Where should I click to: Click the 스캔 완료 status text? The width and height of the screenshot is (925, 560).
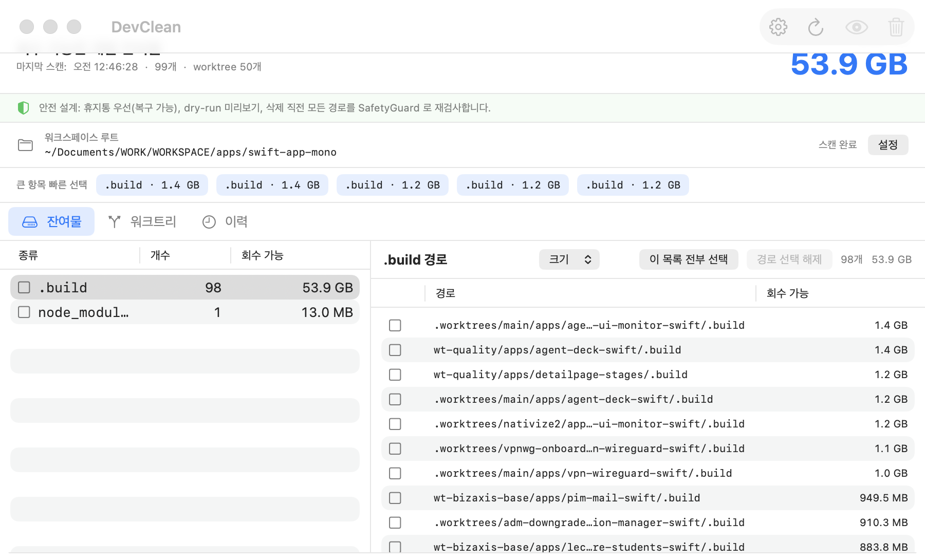coord(838,145)
